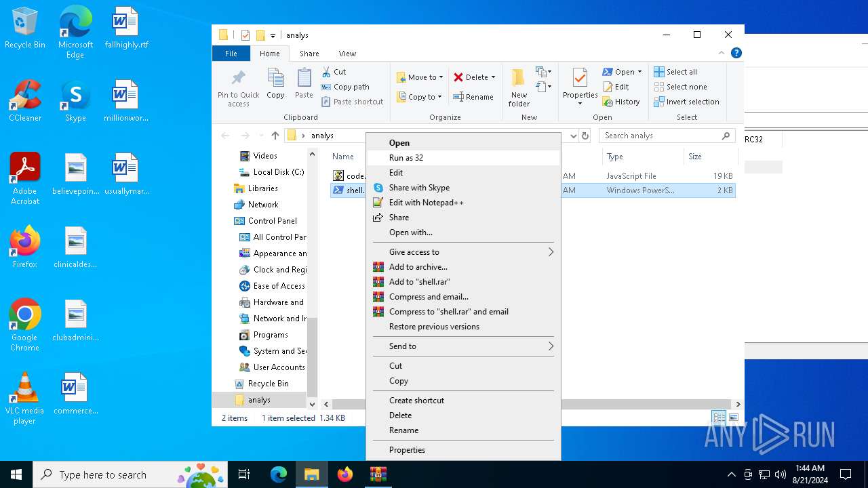Click the Search analys field
This screenshot has height=488, width=868.
pos(668,136)
